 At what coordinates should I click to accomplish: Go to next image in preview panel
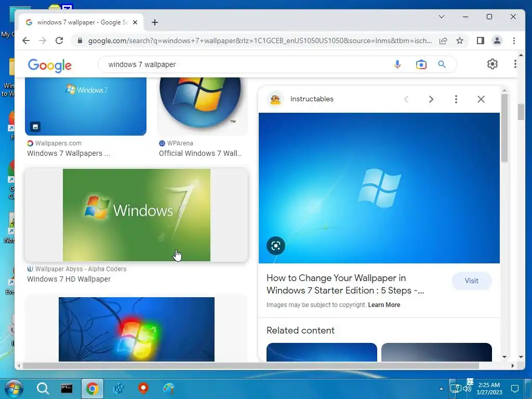tap(431, 99)
